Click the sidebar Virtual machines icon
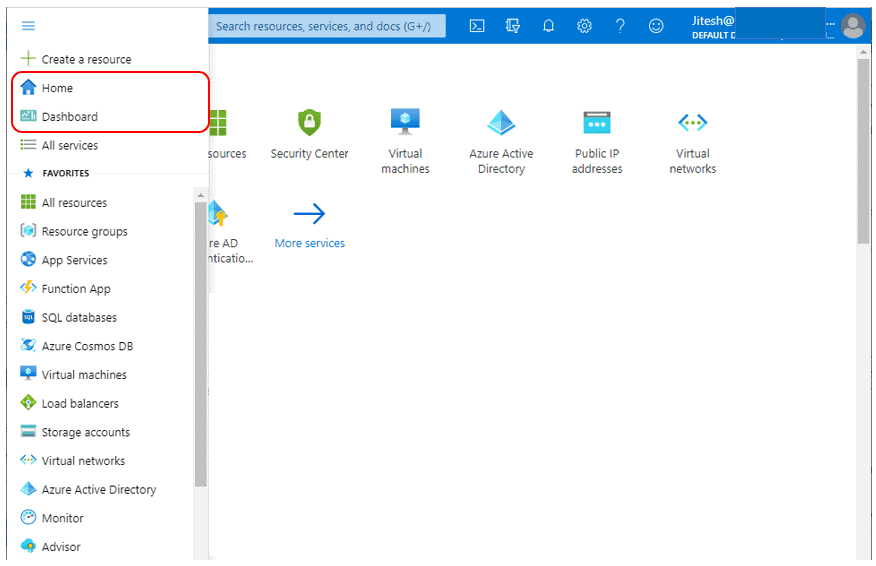The height and width of the screenshot is (566, 876). click(x=28, y=373)
